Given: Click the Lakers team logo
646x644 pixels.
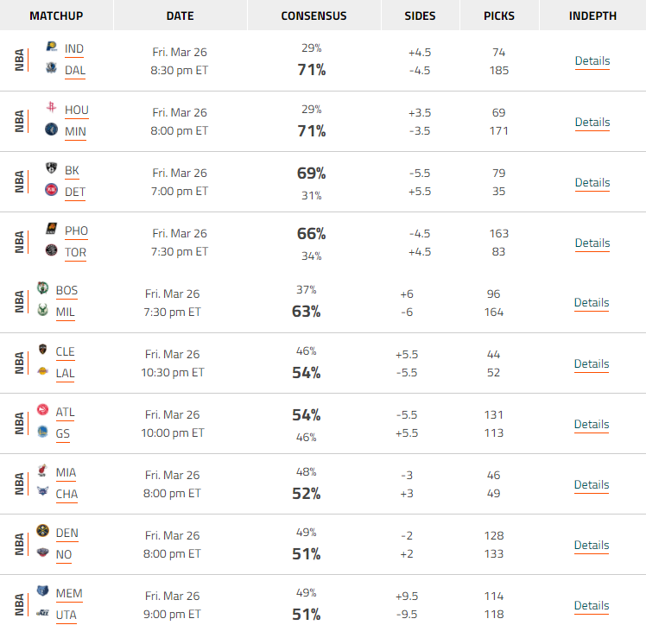Looking at the screenshot, I should pos(43,371).
